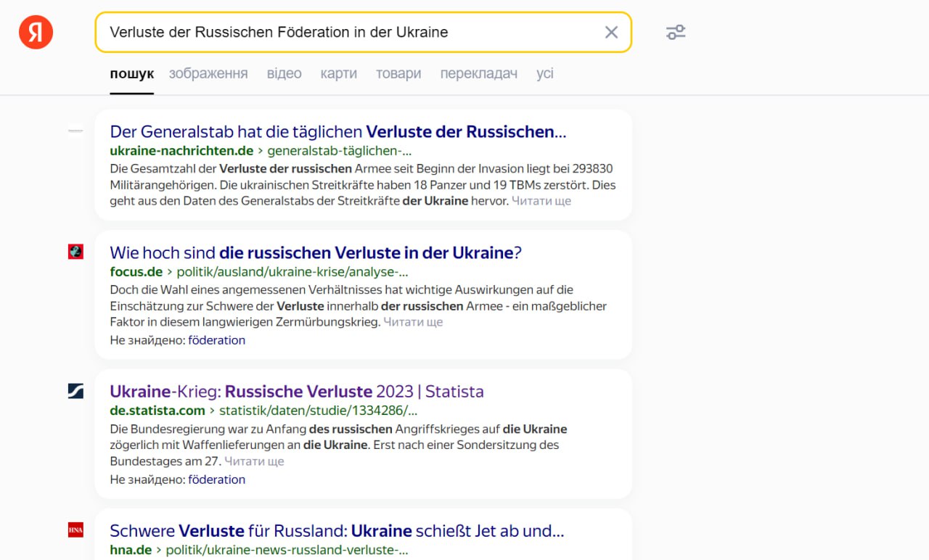Viewport: 929px width, 560px height.
Task: Expand 'Читати ще' in the Statista snippet
Action: coord(254,461)
